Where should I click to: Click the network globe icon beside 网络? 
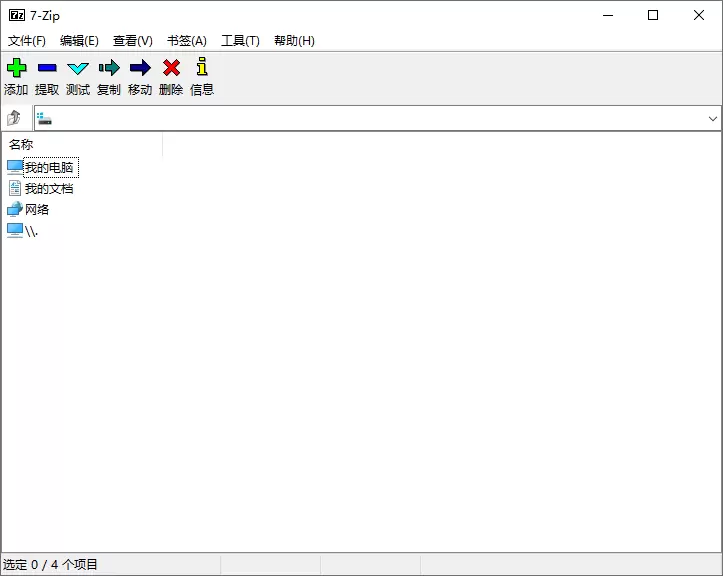pyautogui.click(x=15, y=209)
